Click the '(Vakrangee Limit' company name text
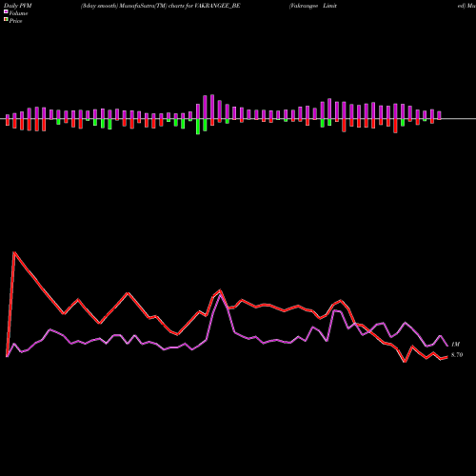This screenshot has width=476, height=476. coord(313,6)
